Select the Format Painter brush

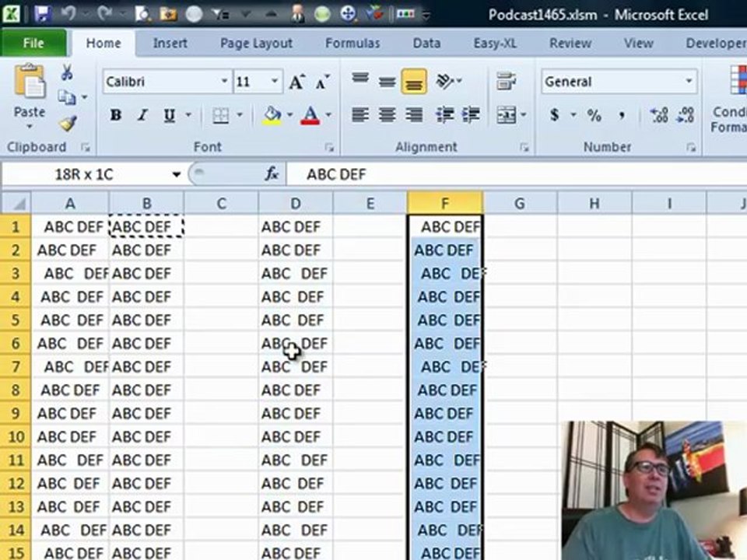[68, 123]
